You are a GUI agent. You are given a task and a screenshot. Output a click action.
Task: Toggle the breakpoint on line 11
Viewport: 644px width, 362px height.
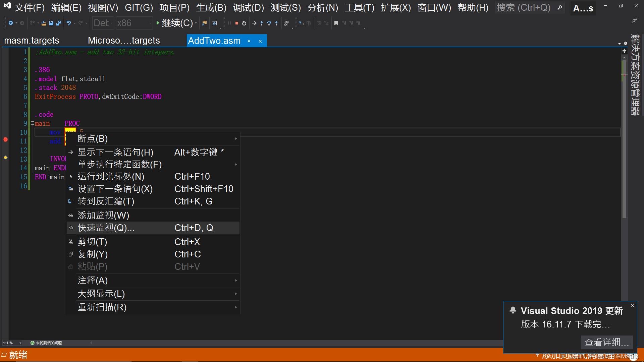pos(5,139)
